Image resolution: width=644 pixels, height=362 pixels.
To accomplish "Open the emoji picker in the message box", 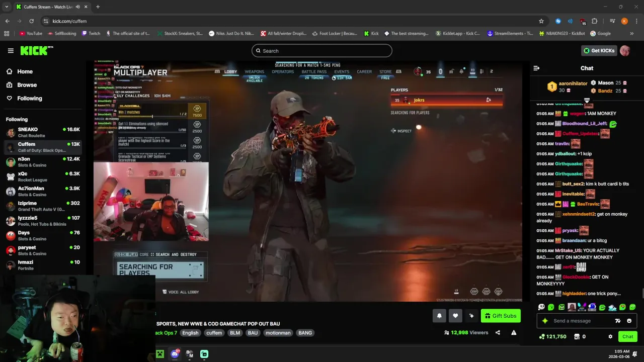I will click(x=629, y=321).
